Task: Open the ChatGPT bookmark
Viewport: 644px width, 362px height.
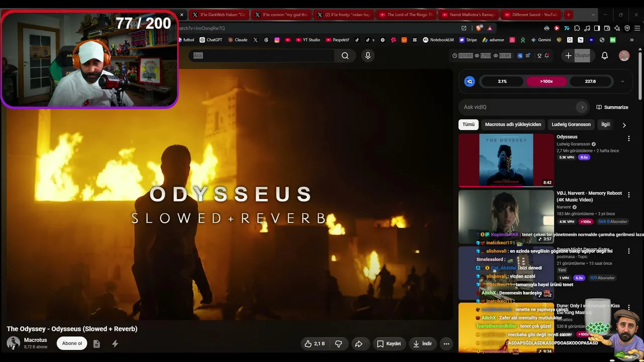Action: pos(211,40)
